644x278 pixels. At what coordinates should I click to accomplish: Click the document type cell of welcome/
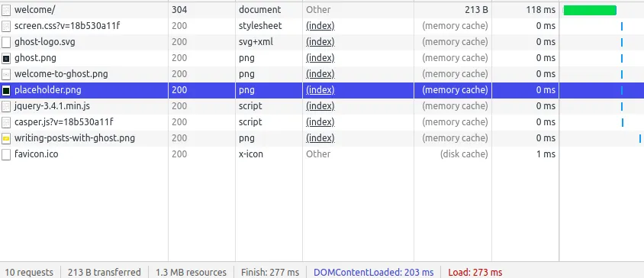point(260,10)
